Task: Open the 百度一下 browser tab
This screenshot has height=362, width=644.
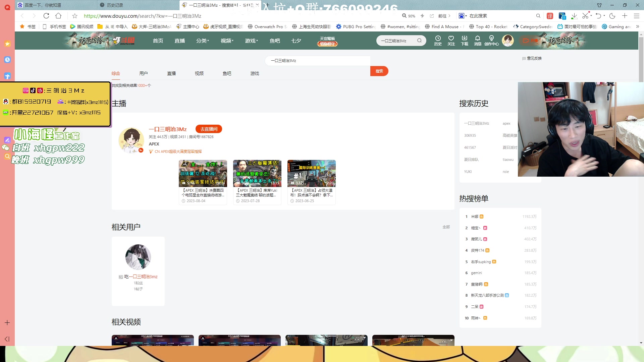Action: click(55, 5)
